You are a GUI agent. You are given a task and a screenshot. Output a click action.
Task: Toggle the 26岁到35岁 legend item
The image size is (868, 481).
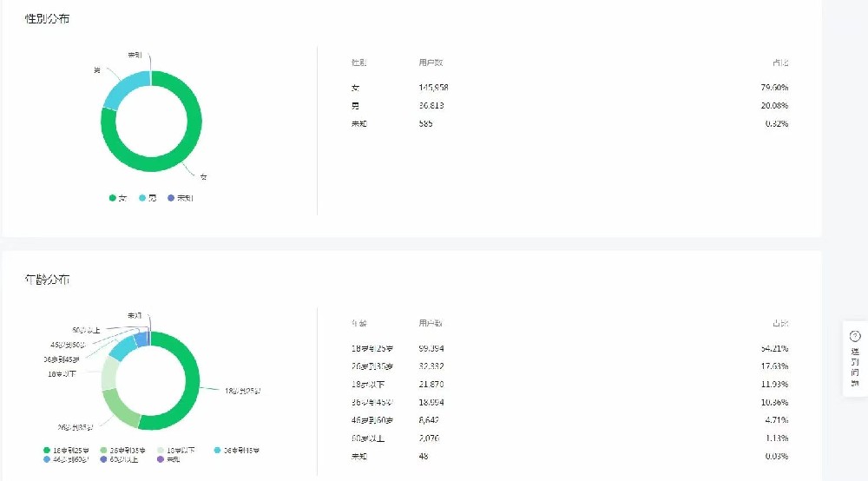pyautogui.click(x=123, y=451)
